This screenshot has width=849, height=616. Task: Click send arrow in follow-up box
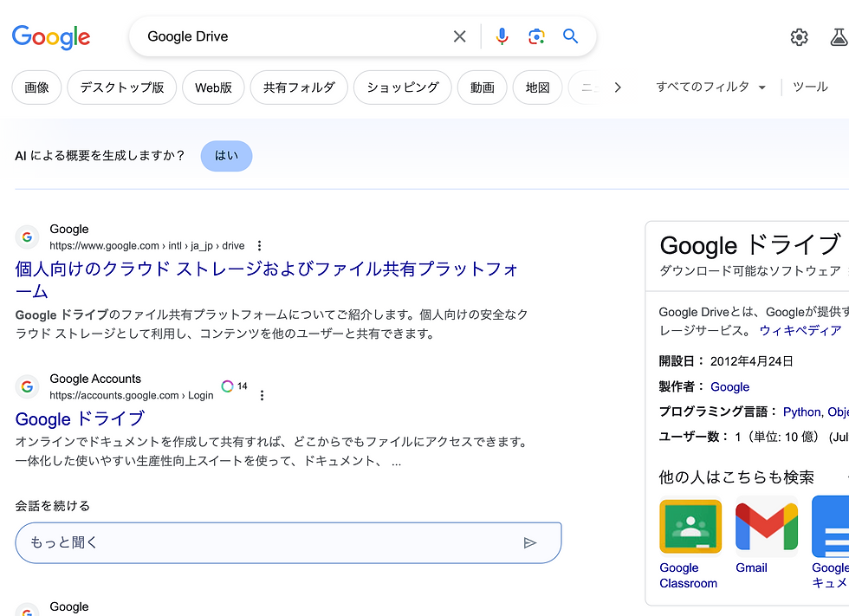click(530, 543)
